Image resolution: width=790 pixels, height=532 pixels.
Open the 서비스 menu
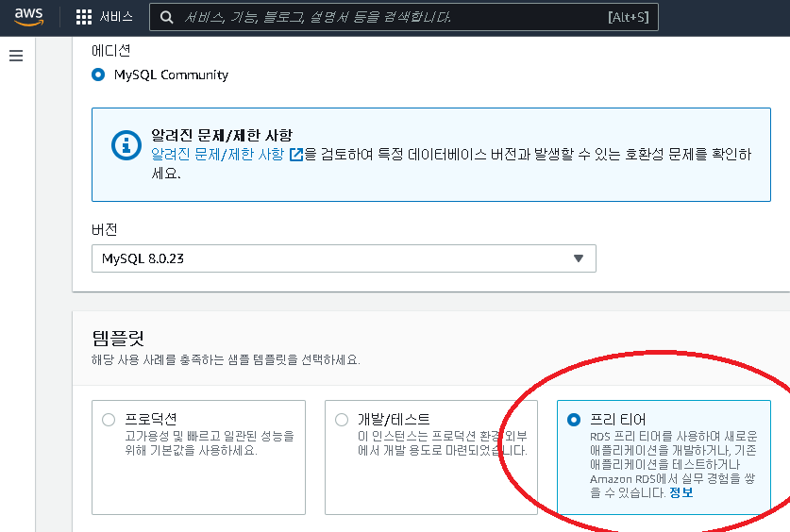pos(116,17)
